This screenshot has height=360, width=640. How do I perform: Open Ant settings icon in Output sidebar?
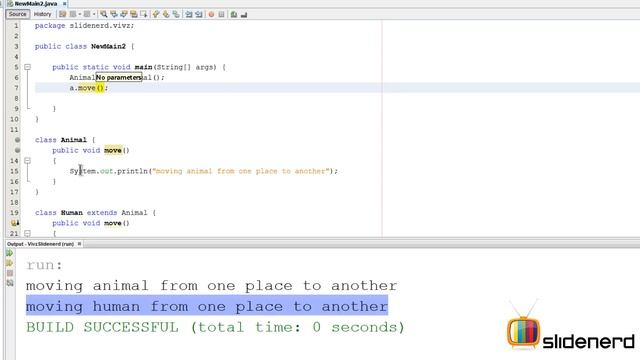[10, 283]
